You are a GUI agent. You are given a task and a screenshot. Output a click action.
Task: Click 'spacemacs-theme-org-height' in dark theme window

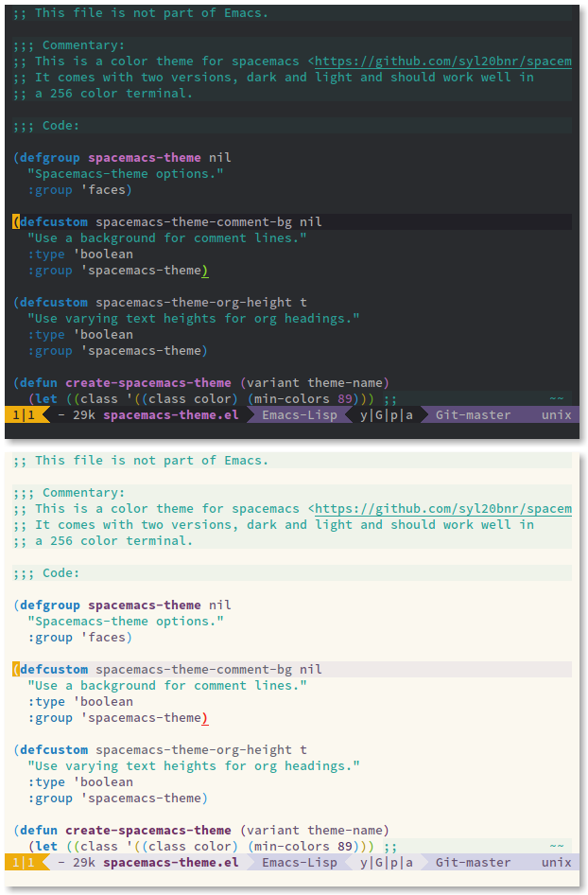194,303
